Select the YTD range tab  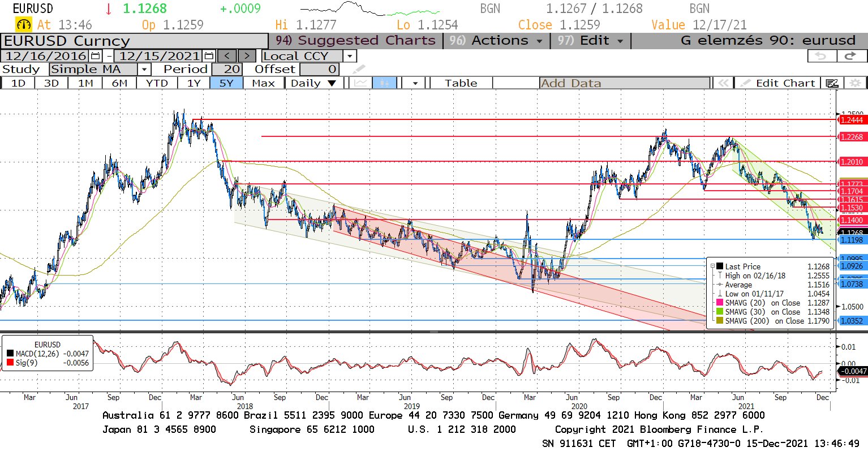[x=157, y=83]
